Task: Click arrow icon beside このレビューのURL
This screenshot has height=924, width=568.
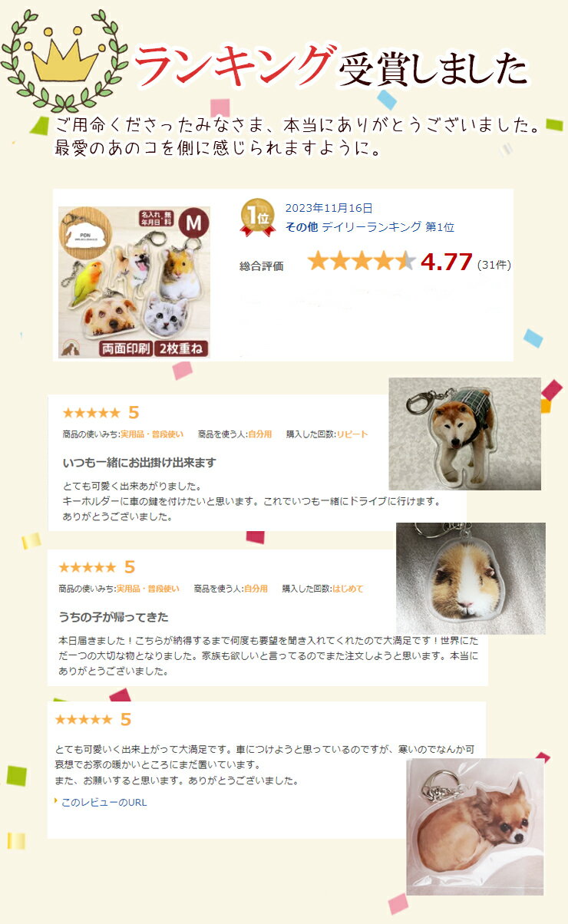Action: [x=56, y=801]
